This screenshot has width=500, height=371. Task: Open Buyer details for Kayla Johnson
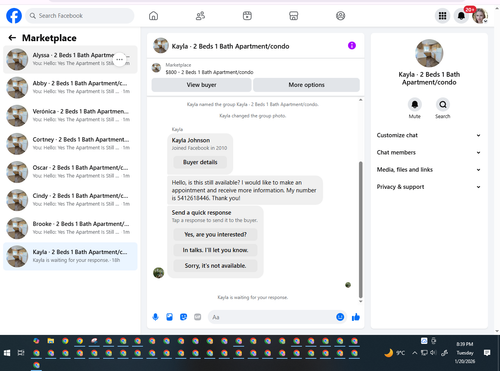click(x=200, y=162)
